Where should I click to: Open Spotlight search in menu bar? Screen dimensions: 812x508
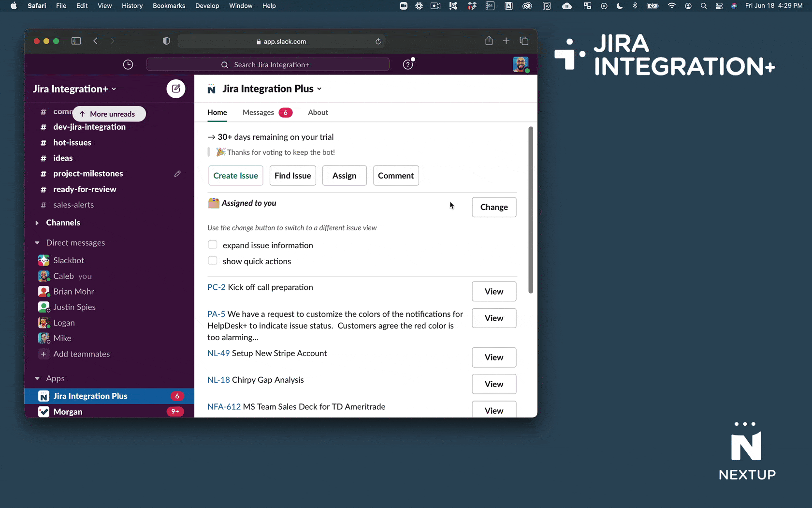[704, 6]
